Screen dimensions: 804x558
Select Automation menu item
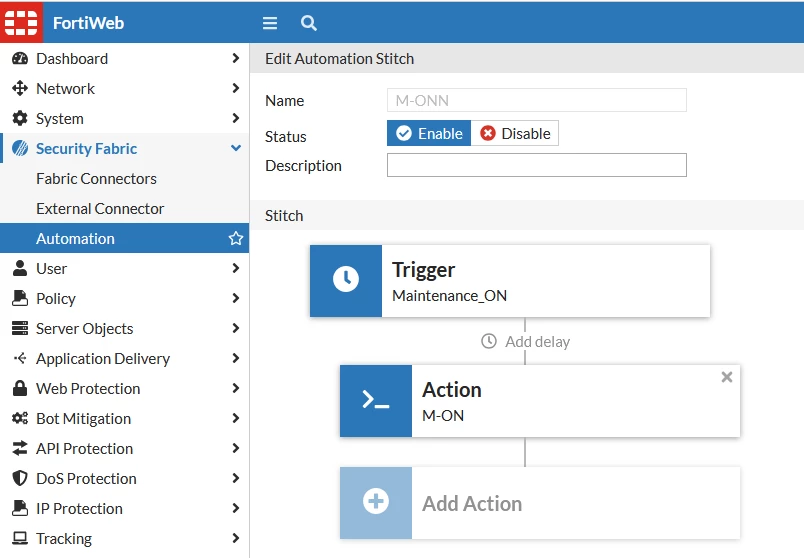(x=125, y=238)
